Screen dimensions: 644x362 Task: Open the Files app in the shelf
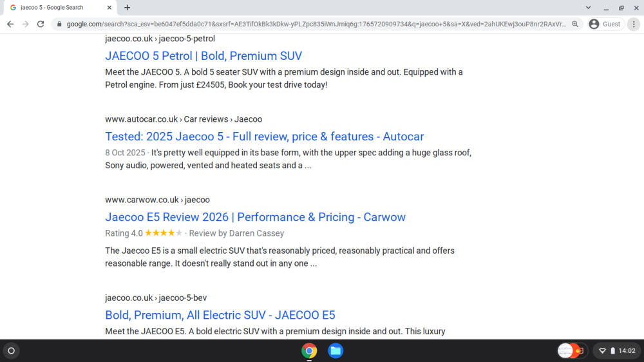[x=336, y=351]
